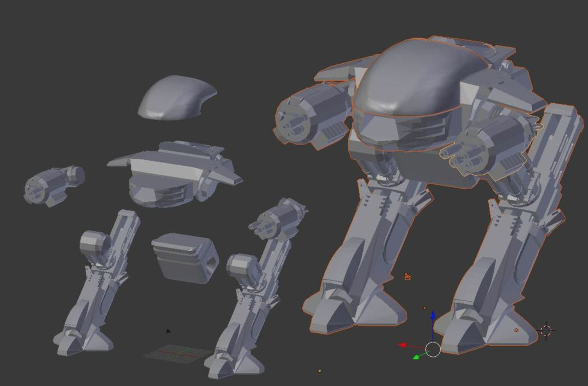
Task: Click the orange origin dot beside blue arrow
Action: [x=425, y=308]
